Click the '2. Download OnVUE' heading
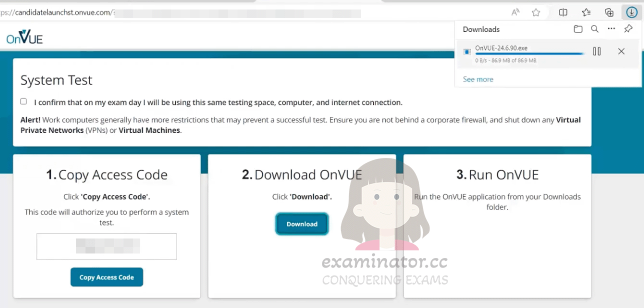This screenshot has height=308, width=644. pyautogui.click(x=302, y=174)
